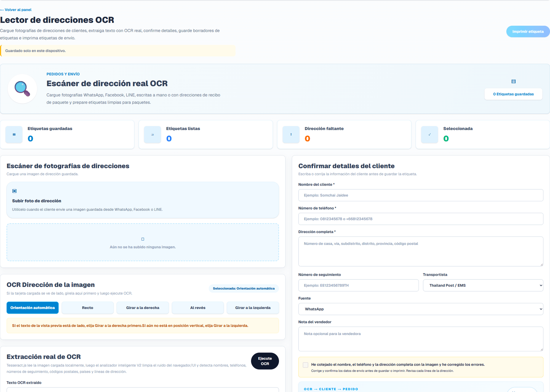
Task: Run the Ejecute OCR button
Action: click(265, 361)
